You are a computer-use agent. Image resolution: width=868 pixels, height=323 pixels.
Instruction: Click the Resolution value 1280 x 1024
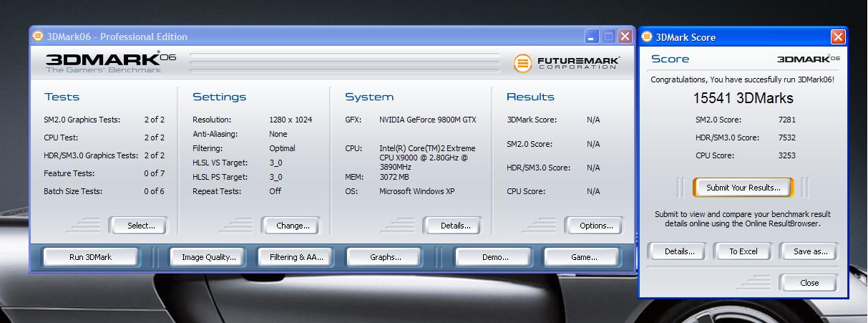click(x=291, y=120)
